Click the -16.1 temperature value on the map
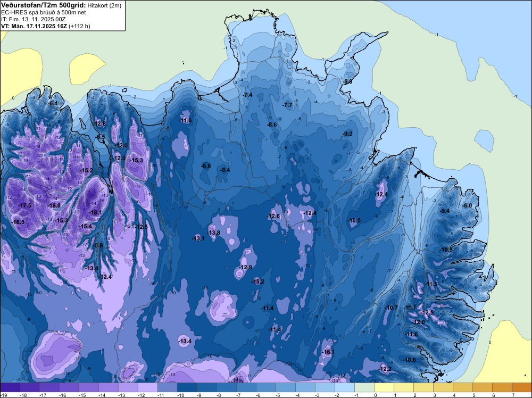Screen dimensions: 532x398 tap(328, 352)
